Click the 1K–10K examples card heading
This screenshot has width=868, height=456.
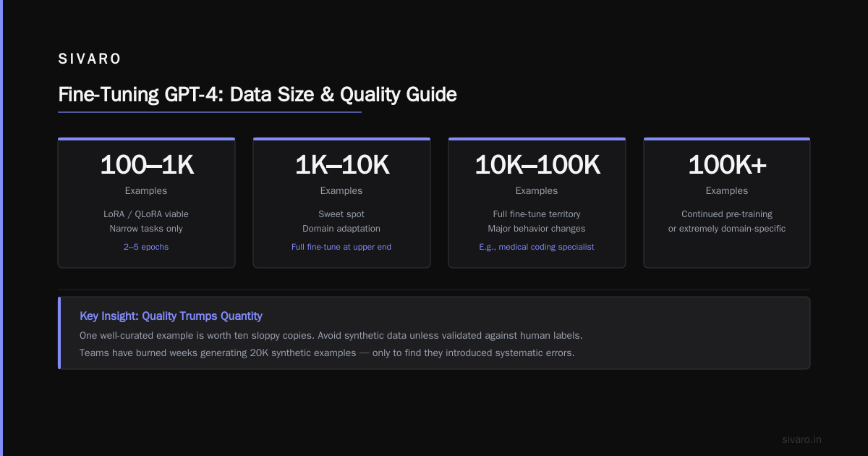341,165
